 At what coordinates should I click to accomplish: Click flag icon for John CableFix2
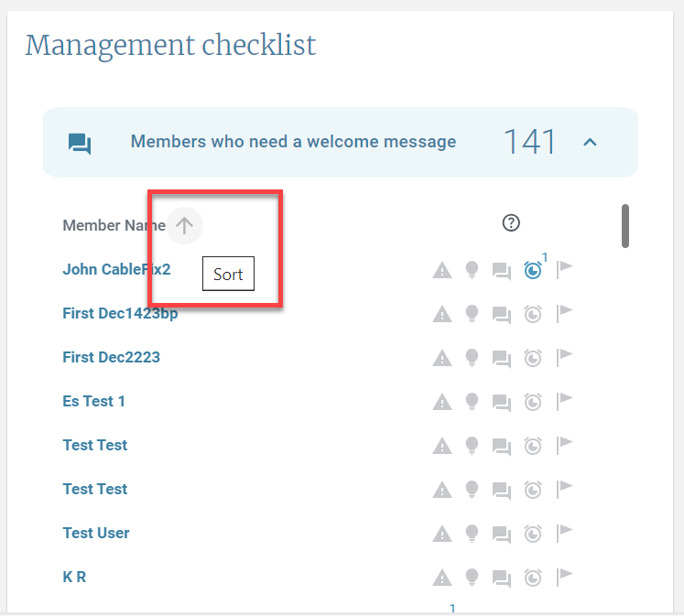(x=565, y=268)
